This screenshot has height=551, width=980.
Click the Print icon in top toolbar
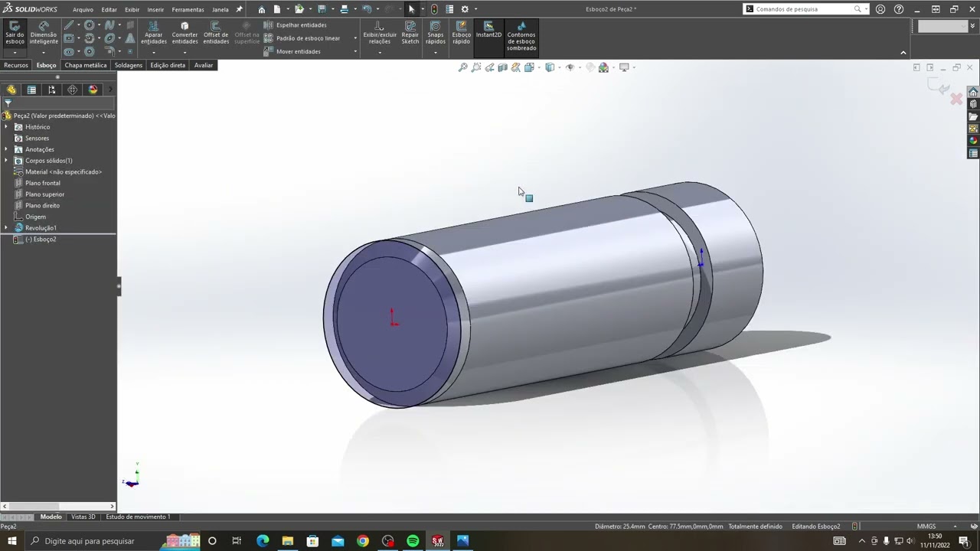coord(344,9)
